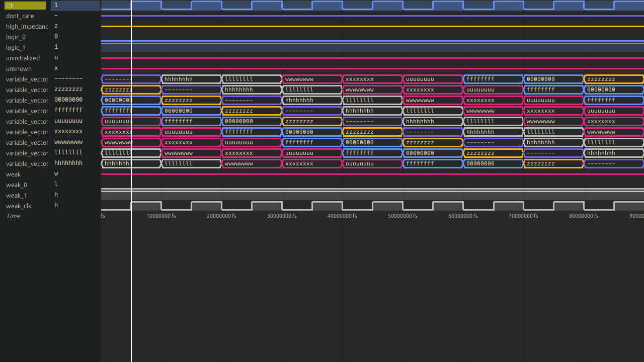Select variable_vector whose value reads uuuuuuuu
The width and height of the screenshot is (644, 362).
[27, 122]
